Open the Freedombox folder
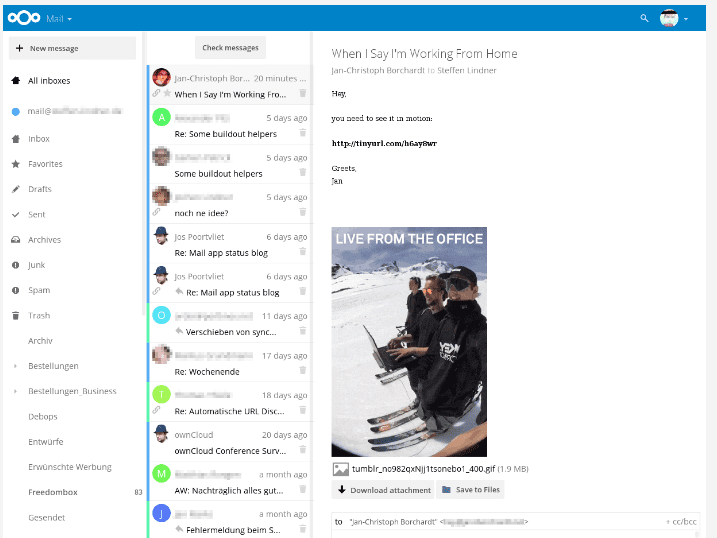Screen dimensions: 717x538 [53, 492]
